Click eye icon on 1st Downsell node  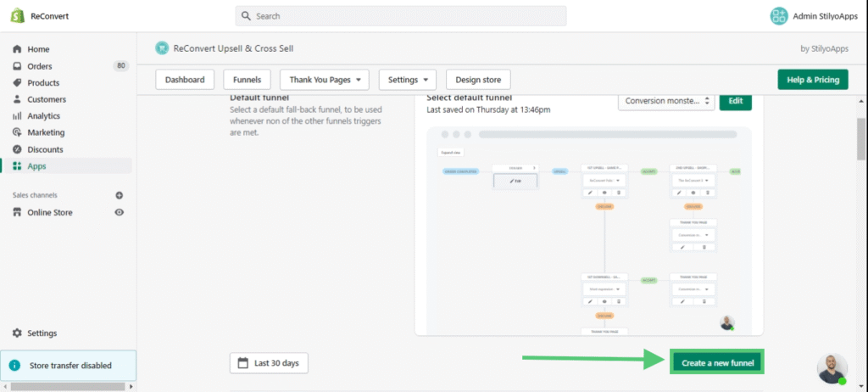tap(604, 301)
